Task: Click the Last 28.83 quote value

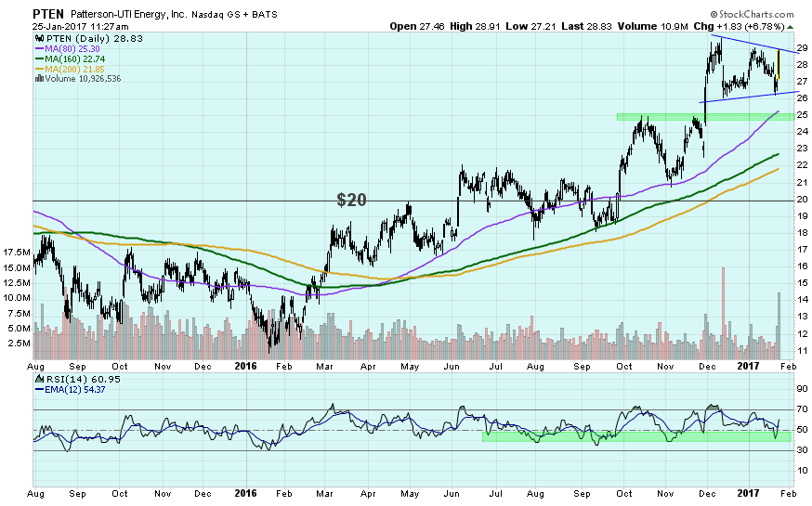Action: (586, 26)
